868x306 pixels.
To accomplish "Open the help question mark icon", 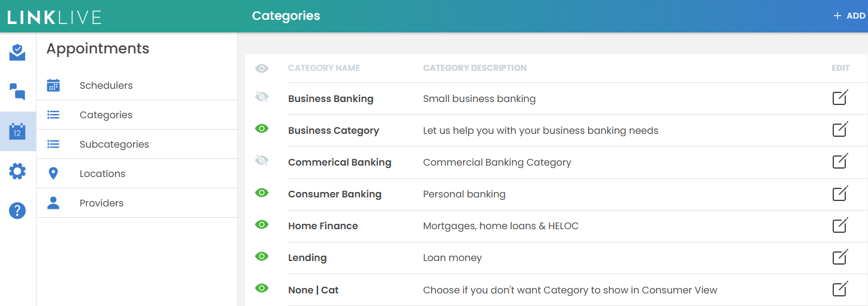I will point(17,211).
